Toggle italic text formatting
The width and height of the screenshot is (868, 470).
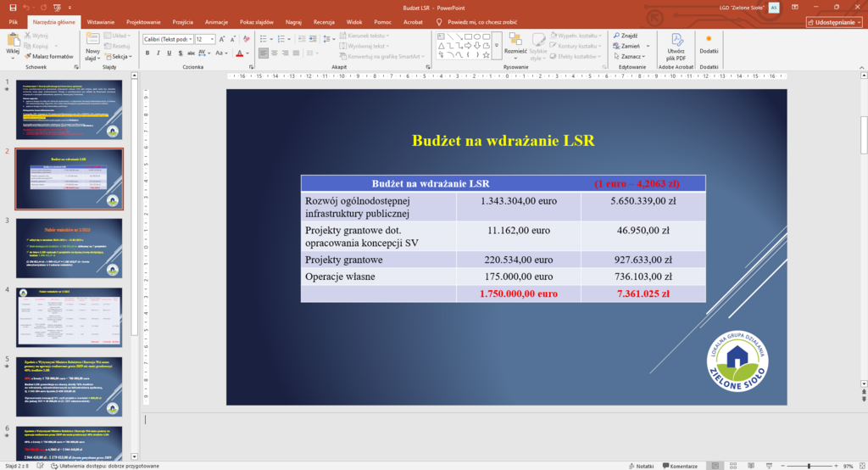coord(158,53)
